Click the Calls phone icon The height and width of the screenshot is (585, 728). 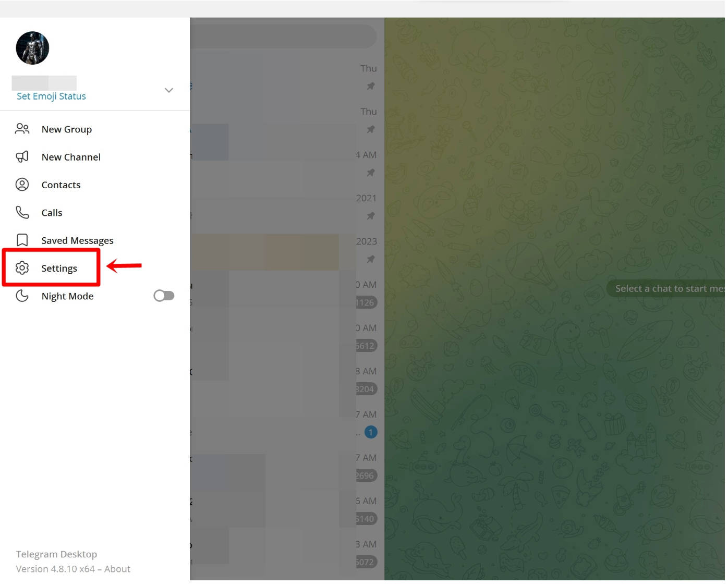coord(22,212)
